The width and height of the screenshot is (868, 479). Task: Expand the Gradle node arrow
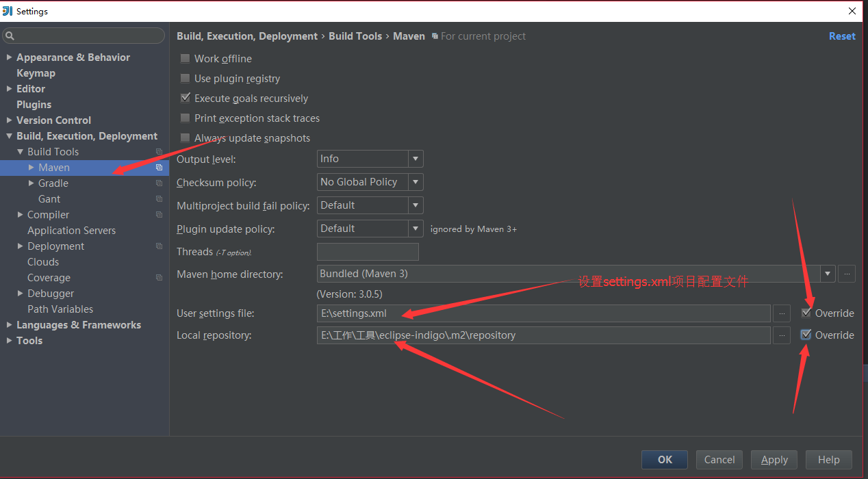coord(31,183)
